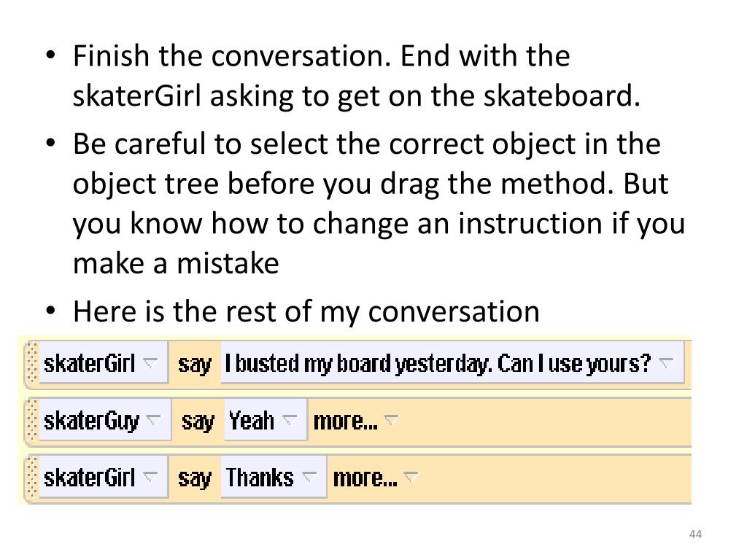
Task: Click 'more...' in the skaterGirl Thanks instruction
Action: [365, 478]
